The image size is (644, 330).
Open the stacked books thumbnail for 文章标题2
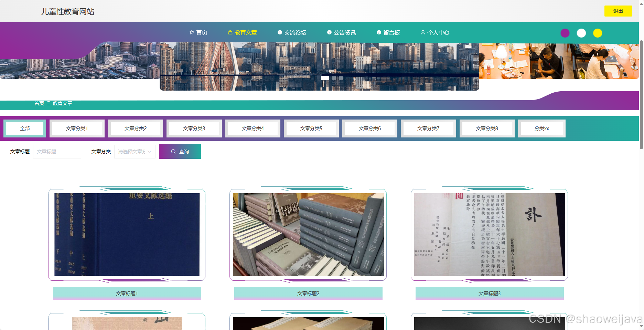308,235
